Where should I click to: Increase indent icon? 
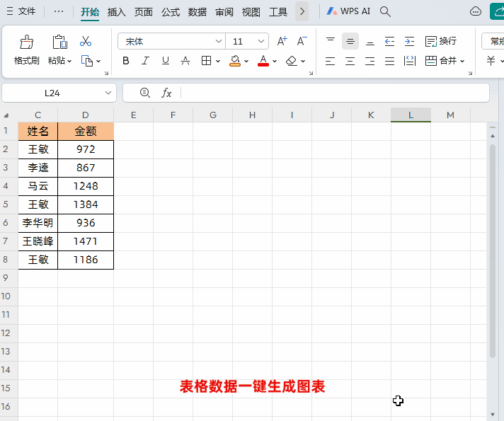pos(409,41)
